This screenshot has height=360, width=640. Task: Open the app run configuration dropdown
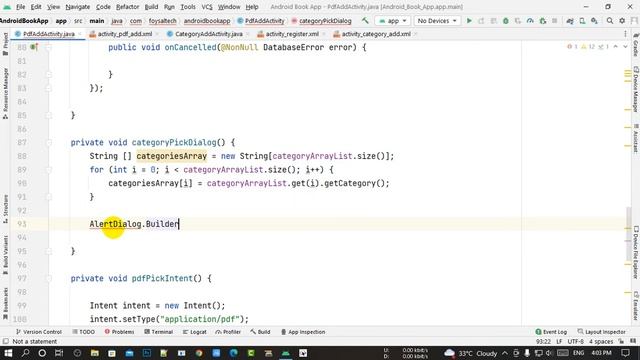coord(393,20)
